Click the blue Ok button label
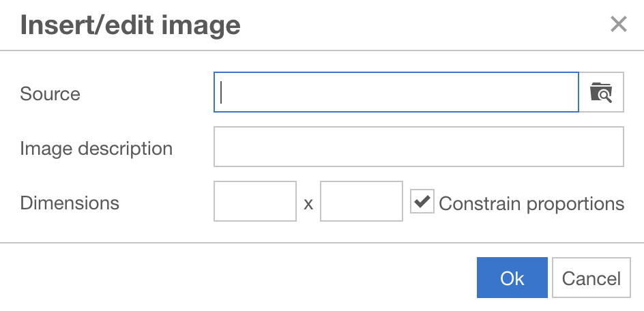The image size is (644, 311). point(512,278)
